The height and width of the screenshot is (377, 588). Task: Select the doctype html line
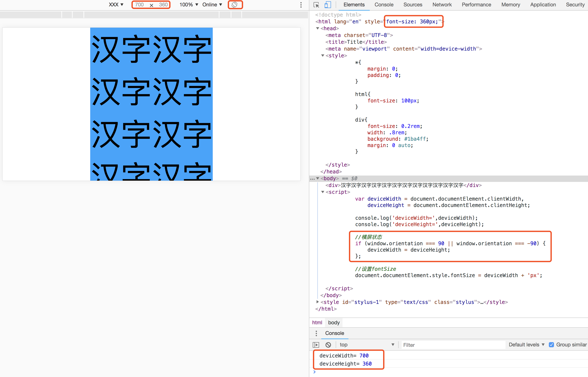(338, 15)
